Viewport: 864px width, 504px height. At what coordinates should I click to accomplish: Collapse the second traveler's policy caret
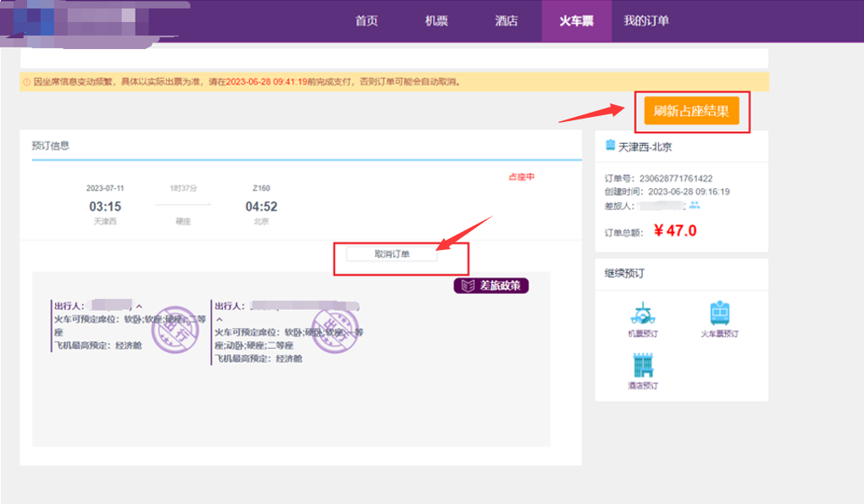[x=219, y=319]
